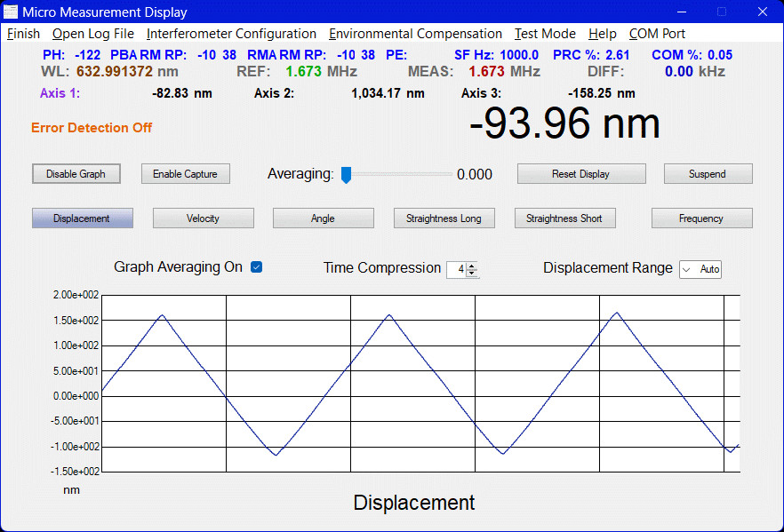Click PRC % value 2.61
This screenshot has height=532, width=784.
(x=618, y=55)
